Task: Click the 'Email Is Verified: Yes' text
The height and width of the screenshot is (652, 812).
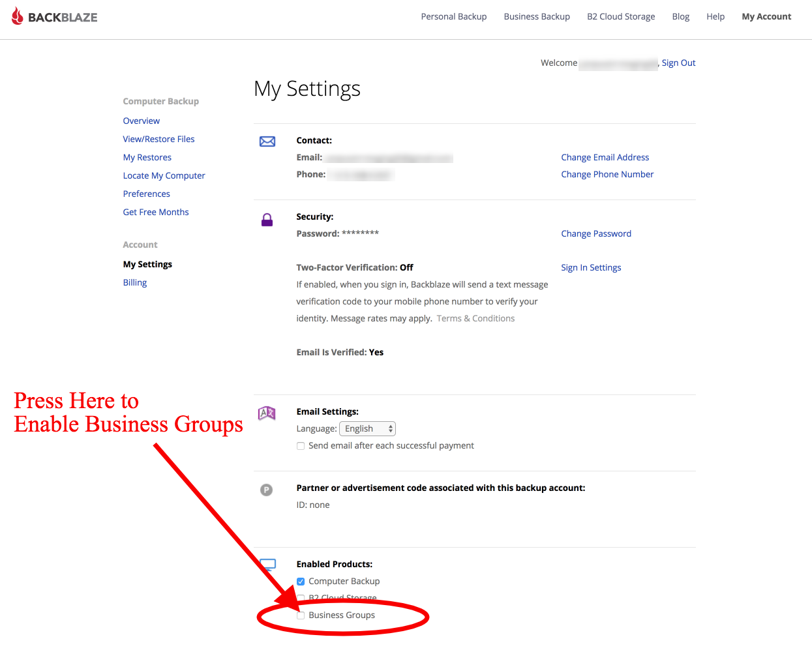Action: (340, 353)
